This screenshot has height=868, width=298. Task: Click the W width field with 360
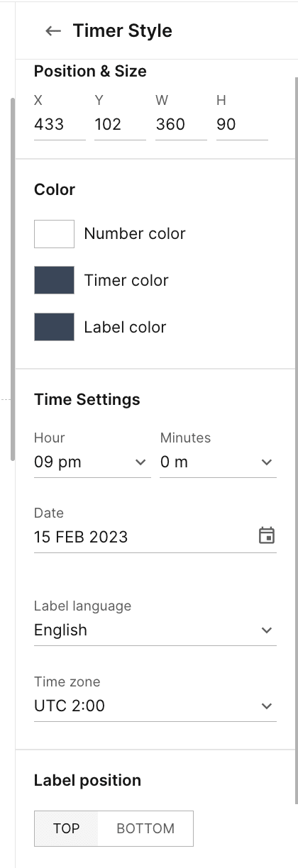pos(181,126)
